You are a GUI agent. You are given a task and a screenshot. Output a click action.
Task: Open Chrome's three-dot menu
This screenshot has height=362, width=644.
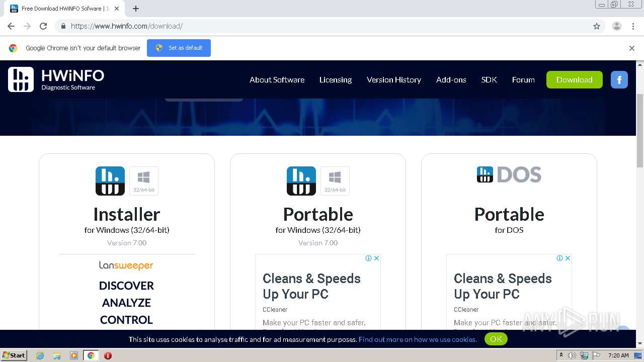[x=633, y=26]
